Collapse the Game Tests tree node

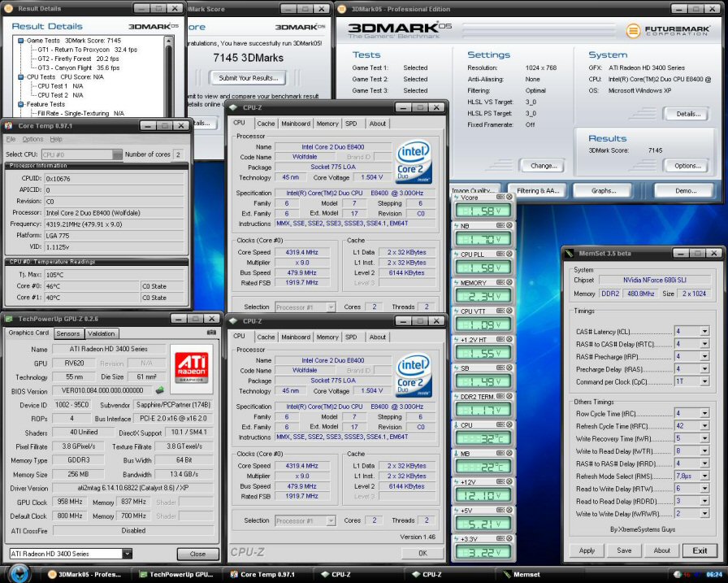tap(20, 41)
